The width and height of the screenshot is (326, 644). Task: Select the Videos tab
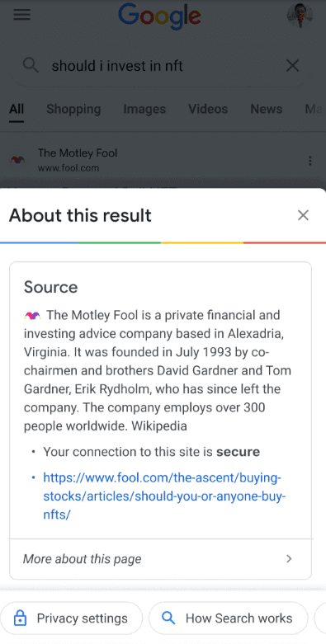pos(208,109)
